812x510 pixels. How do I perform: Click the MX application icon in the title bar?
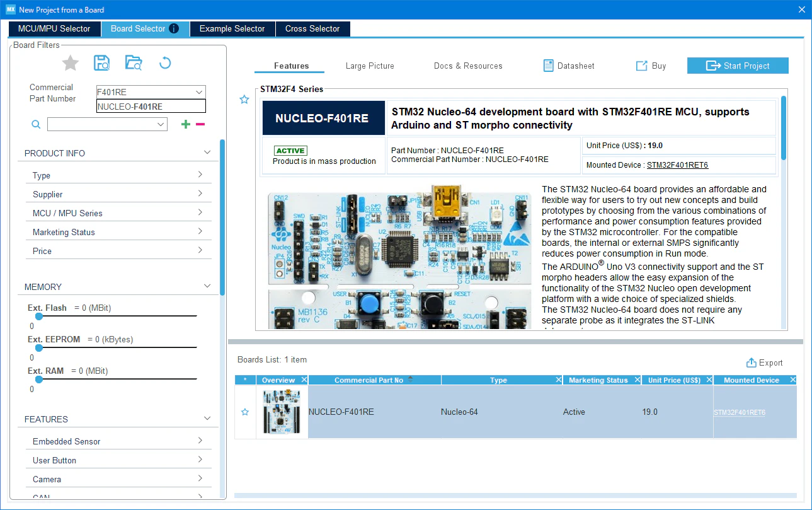coord(10,9)
